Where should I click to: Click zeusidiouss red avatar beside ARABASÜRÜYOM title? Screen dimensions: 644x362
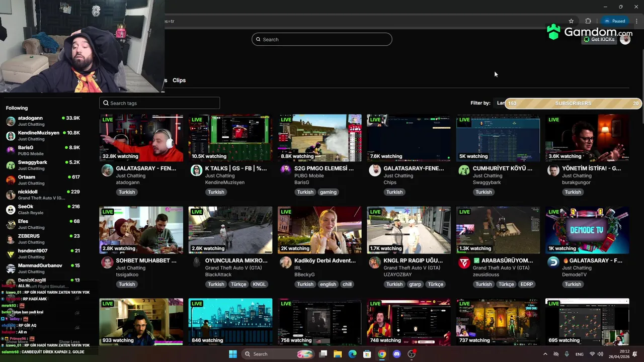pos(464,262)
